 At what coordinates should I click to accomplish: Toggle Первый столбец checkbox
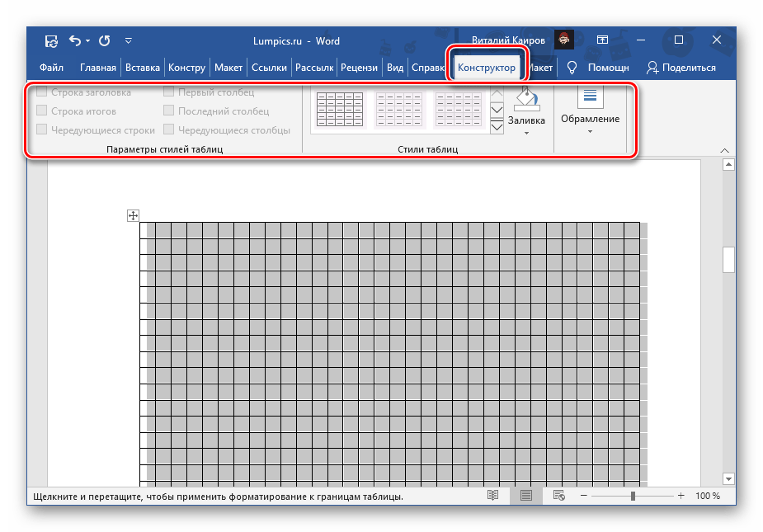(x=169, y=92)
